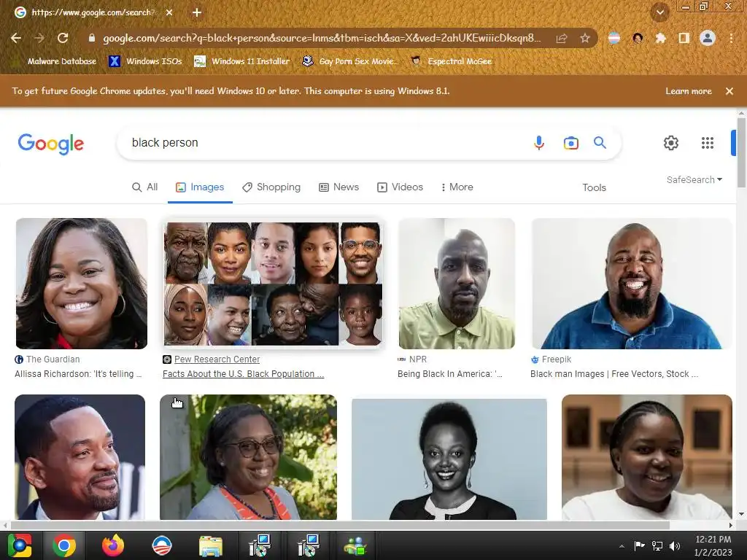Click the share page icon in address bar
Image resolution: width=747 pixels, height=560 pixels.
click(562, 38)
